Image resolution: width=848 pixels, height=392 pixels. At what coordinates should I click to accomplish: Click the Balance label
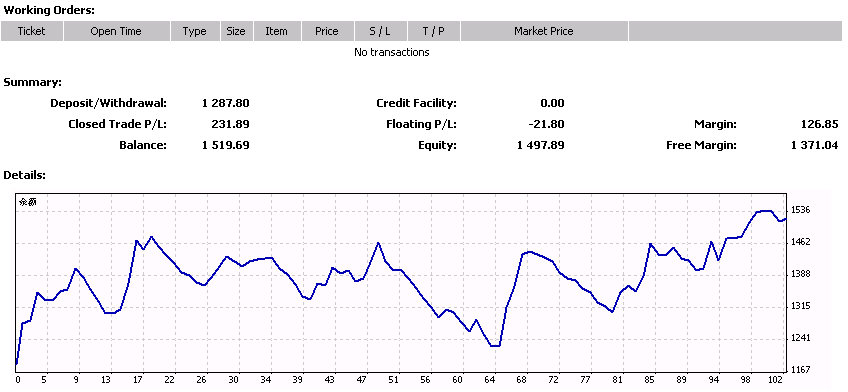[143, 145]
